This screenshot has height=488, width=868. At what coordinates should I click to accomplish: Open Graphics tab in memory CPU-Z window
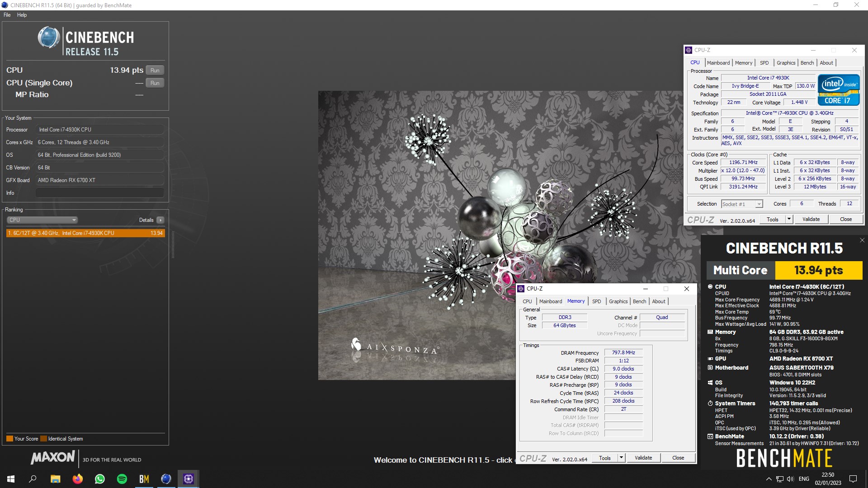coord(618,301)
